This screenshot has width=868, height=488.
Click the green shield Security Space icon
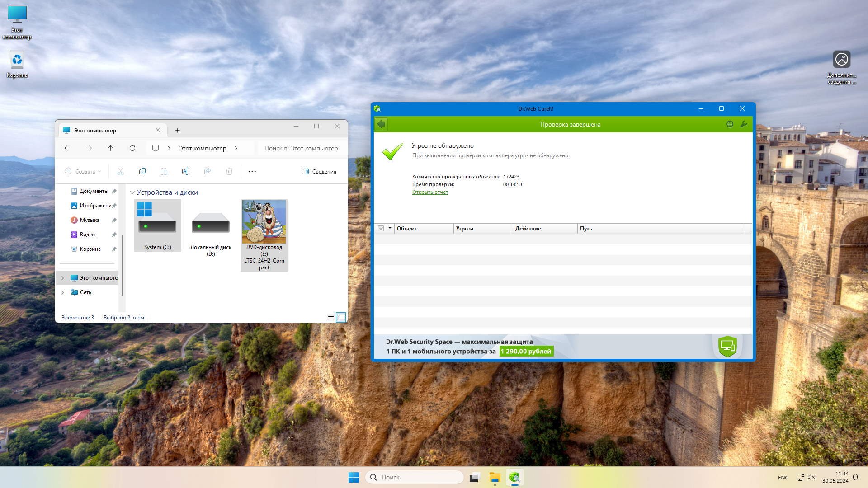[727, 347]
